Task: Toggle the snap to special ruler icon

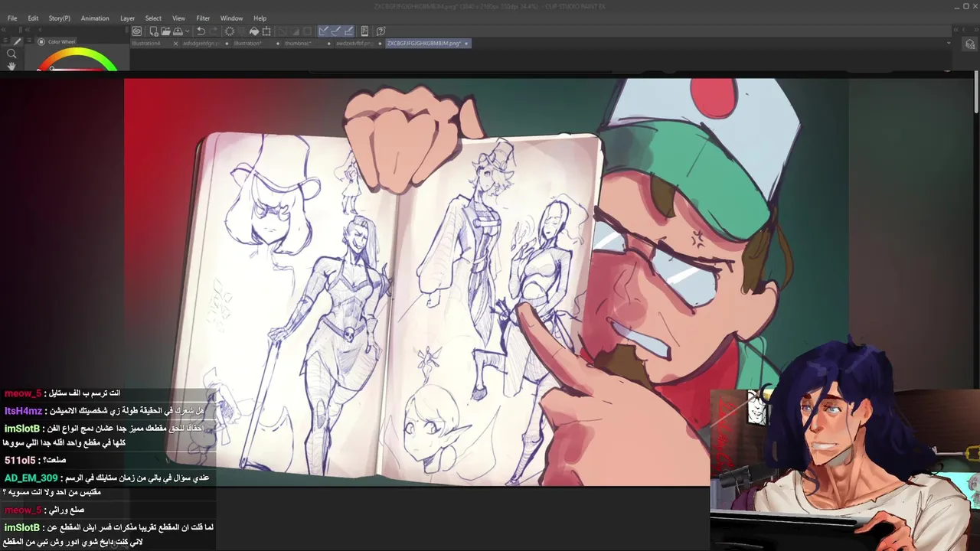Action: pyautogui.click(x=336, y=31)
